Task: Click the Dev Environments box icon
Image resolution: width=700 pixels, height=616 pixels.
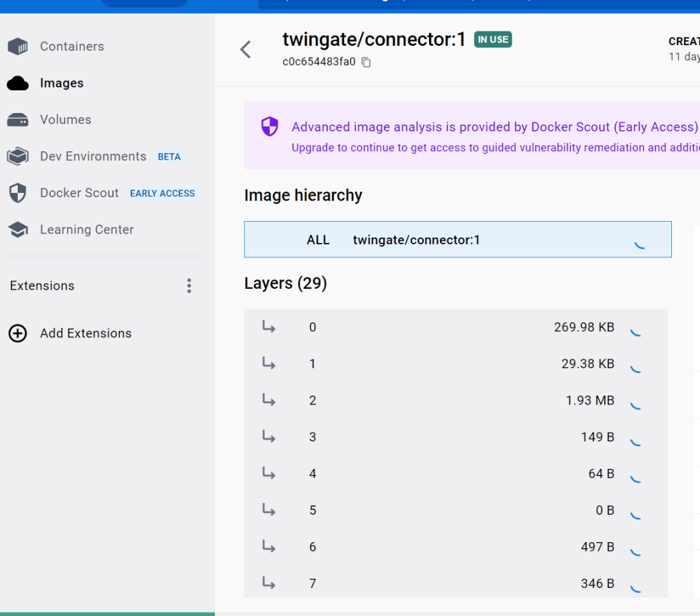Action: [x=18, y=156]
